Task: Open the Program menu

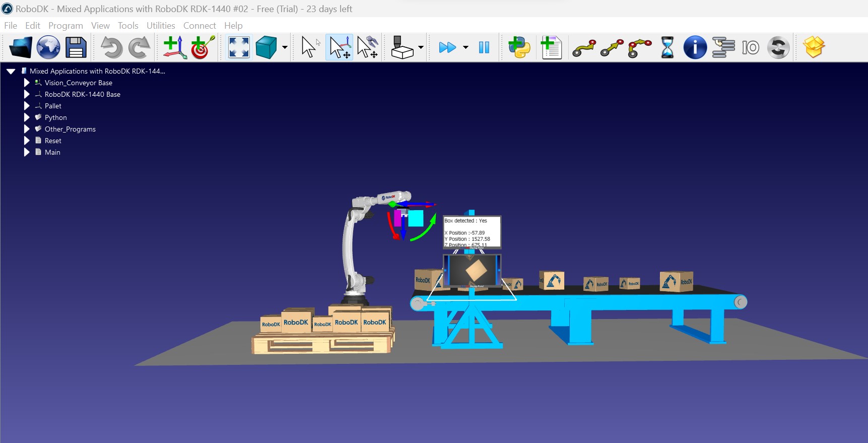Action: (65, 26)
